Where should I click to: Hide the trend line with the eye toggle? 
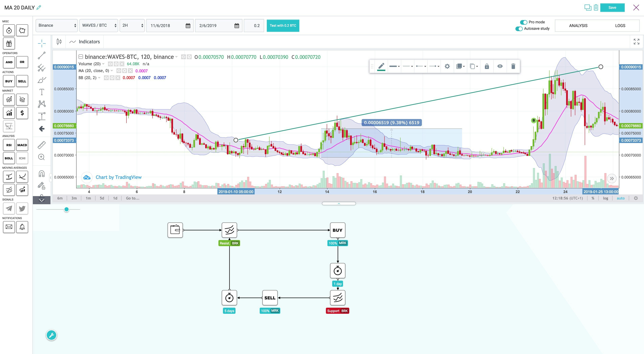tap(500, 66)
